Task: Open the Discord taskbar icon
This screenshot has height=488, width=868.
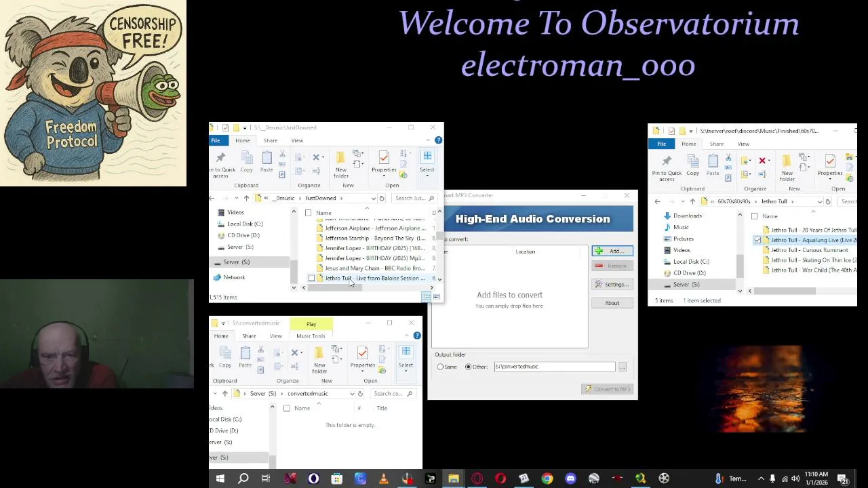Action: [570, 479]
